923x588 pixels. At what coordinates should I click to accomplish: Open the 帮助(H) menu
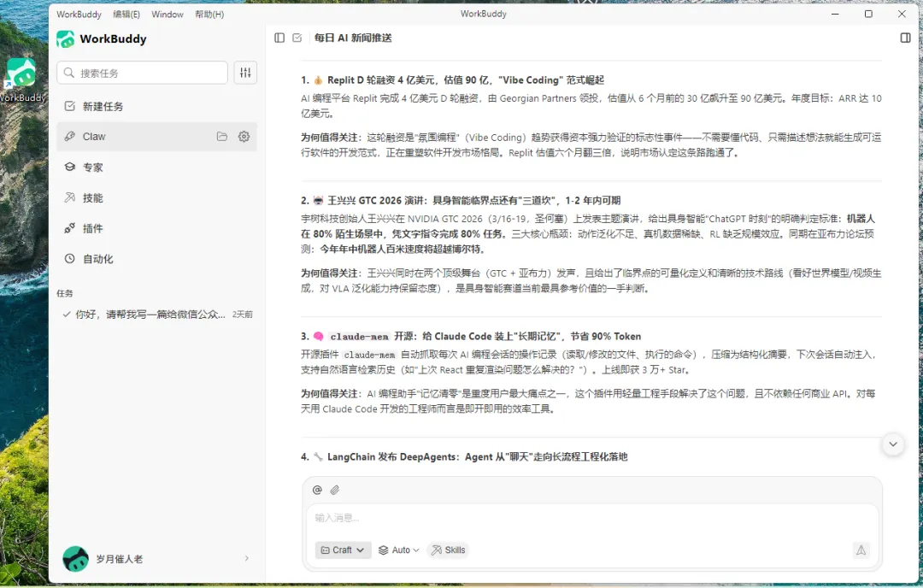click(x=209, y=15)
